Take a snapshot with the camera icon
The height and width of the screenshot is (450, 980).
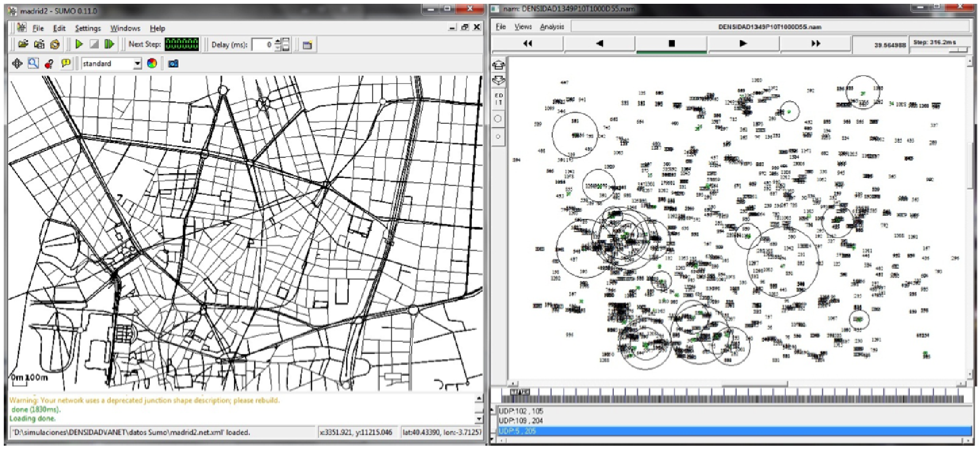[173, 63]
